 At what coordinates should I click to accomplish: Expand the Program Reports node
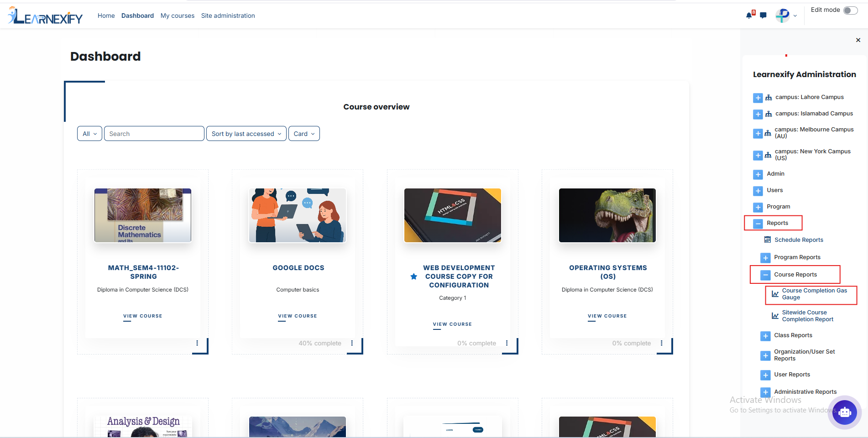coord(765,258)
